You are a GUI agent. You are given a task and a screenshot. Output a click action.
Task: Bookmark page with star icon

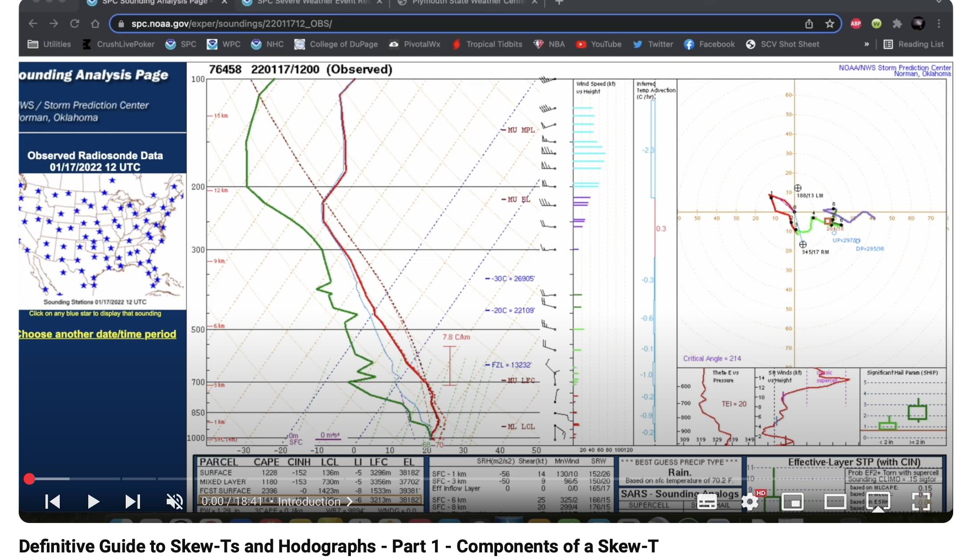coord(829,24)
